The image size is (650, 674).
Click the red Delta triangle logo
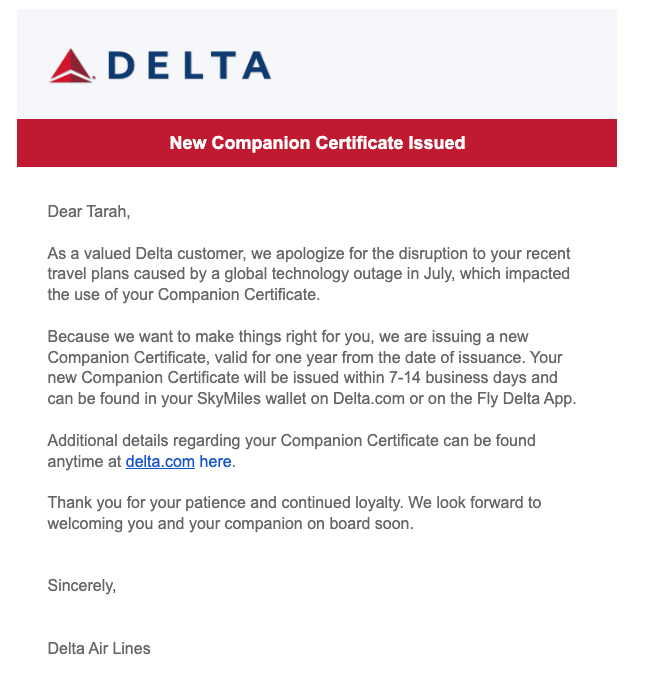click(73, 65)
